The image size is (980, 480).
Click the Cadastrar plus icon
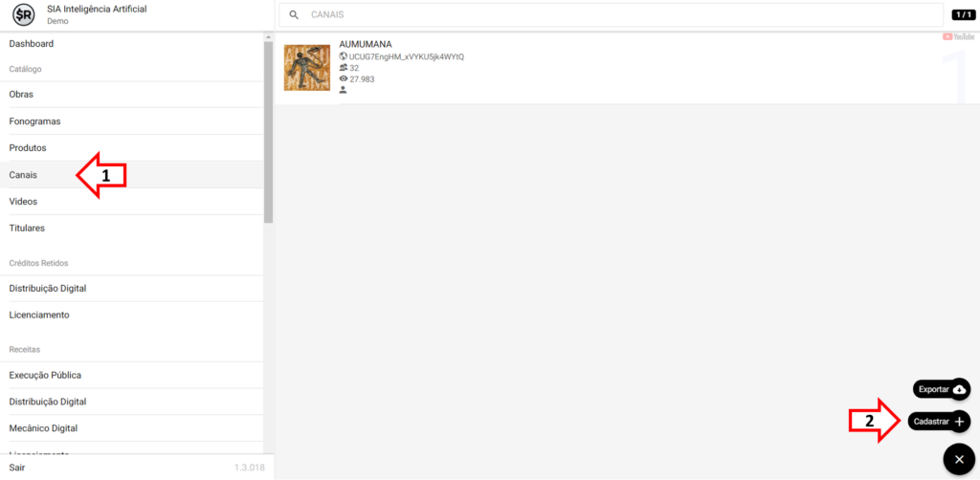coord(959,422)
